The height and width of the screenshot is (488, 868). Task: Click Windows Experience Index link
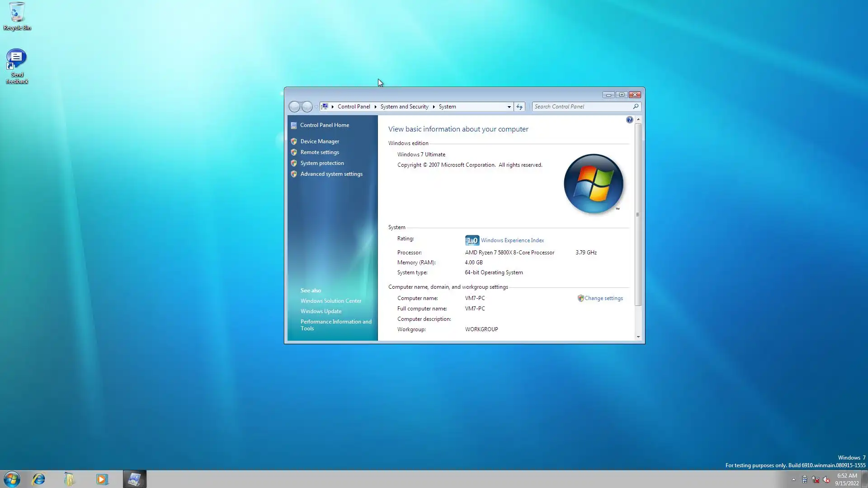[x=512, y=240]
